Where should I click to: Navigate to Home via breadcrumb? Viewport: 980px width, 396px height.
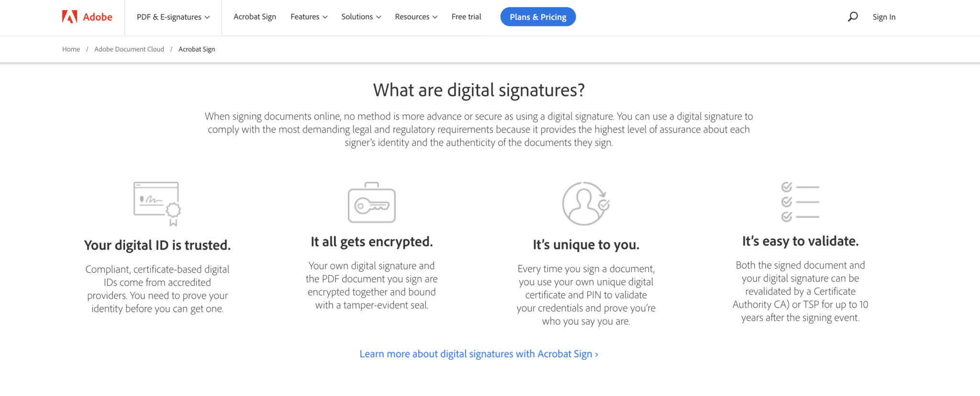[71, 49]
